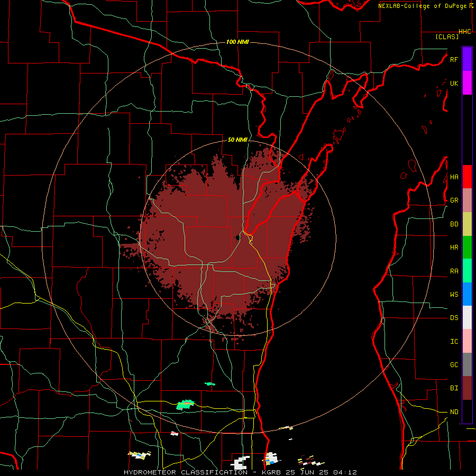This screenshot has height=476, width=476.
Task: Click the dark green HR legend swatch
Action: click(467, 248)
